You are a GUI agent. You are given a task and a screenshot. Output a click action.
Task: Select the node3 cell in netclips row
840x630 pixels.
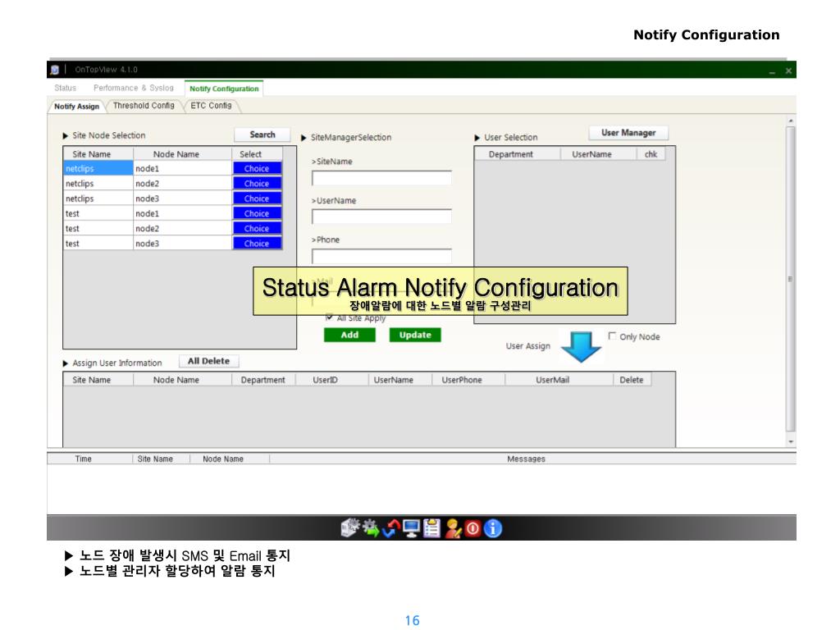point(182,199)
